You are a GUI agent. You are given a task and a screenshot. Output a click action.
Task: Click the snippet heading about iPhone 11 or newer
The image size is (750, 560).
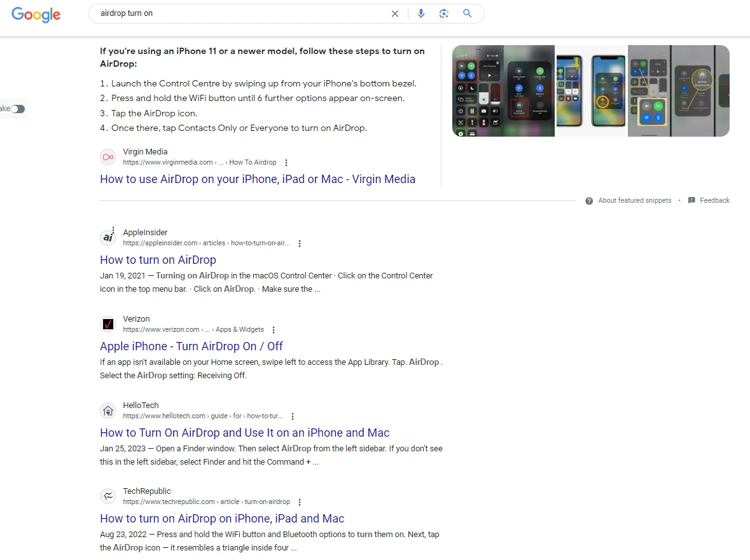(x=262, y=57)
